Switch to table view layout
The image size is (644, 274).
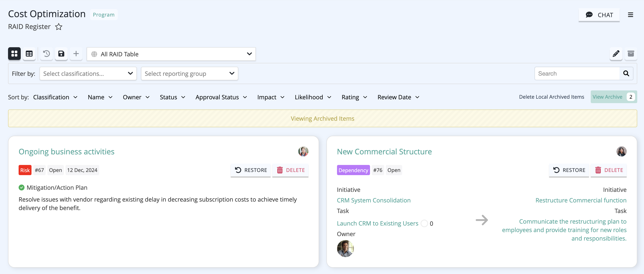[x=29, y=54]
